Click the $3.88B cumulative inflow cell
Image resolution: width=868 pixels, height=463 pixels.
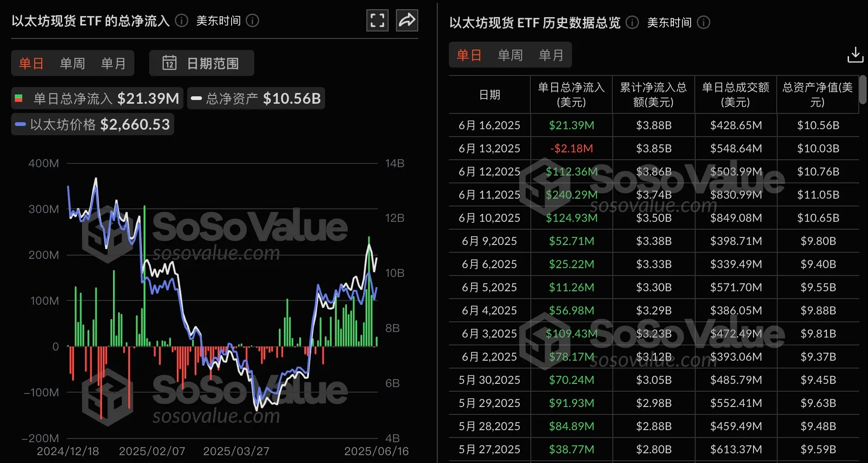pos(654,125)
